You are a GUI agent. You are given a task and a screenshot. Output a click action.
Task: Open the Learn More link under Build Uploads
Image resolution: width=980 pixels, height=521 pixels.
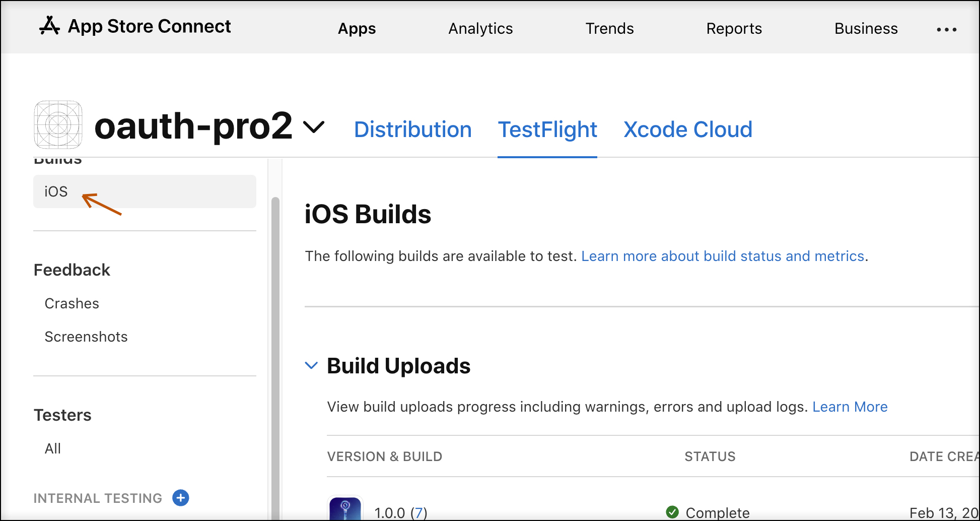click(850, 407)
